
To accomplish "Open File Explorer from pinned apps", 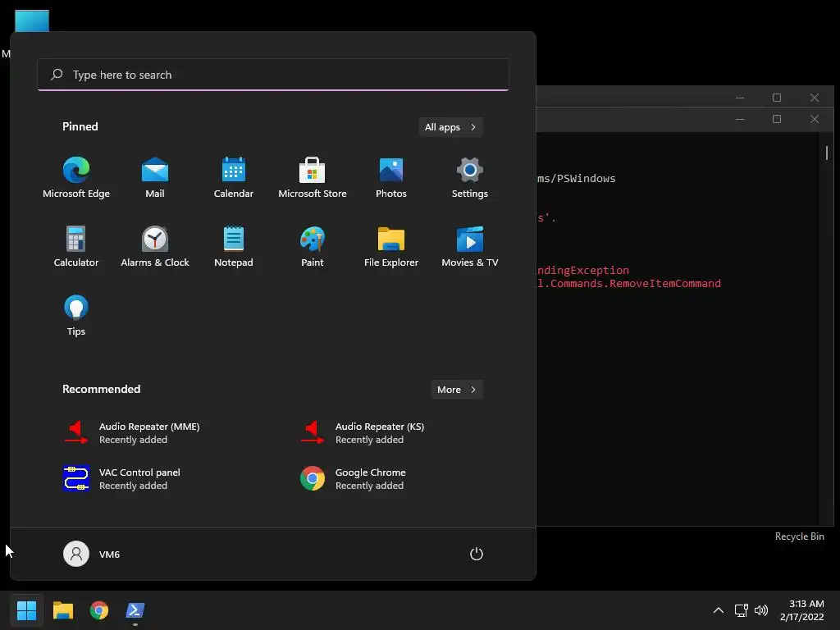I will tap(391, 246).
